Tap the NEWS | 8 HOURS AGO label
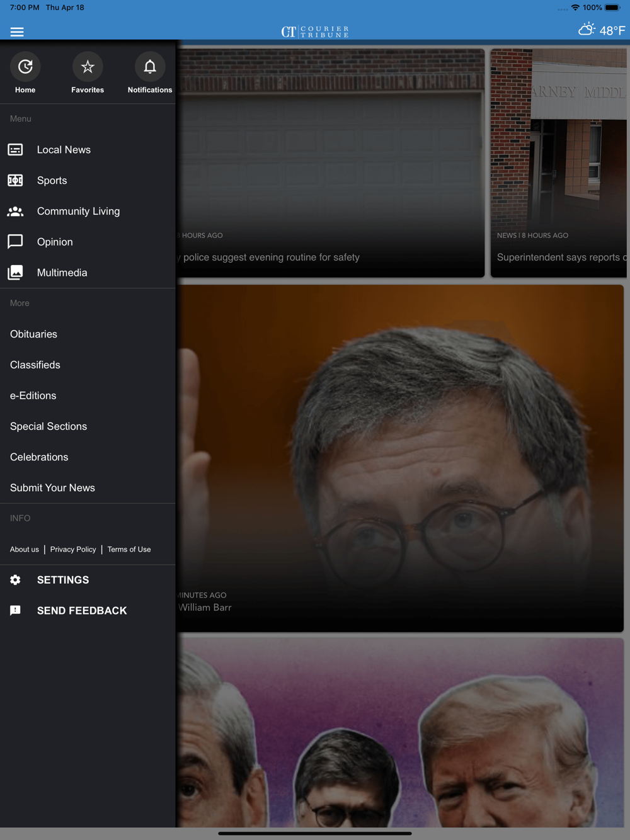Viewport: 630px width, 840px height. pyautogui.click(x=532, y=236)
